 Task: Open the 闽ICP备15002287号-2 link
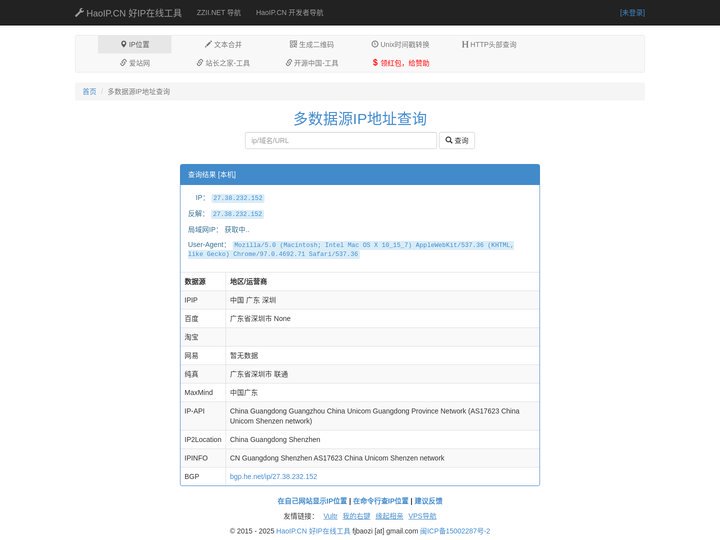pyautogui.click(x=455, y=531)
